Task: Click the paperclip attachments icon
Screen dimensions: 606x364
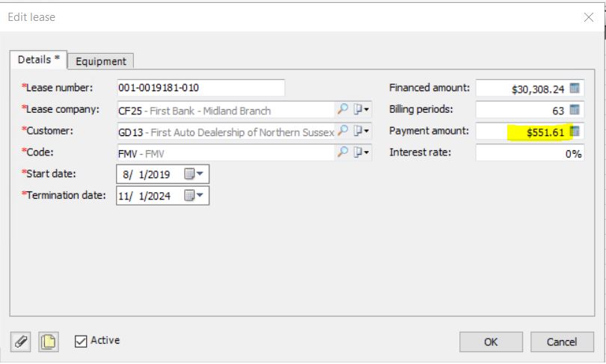Action: point(20,342)
